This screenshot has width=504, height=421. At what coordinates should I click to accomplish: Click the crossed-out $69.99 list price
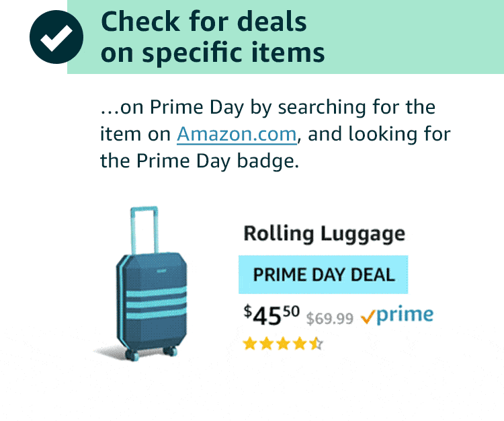(x=329, y=319)
